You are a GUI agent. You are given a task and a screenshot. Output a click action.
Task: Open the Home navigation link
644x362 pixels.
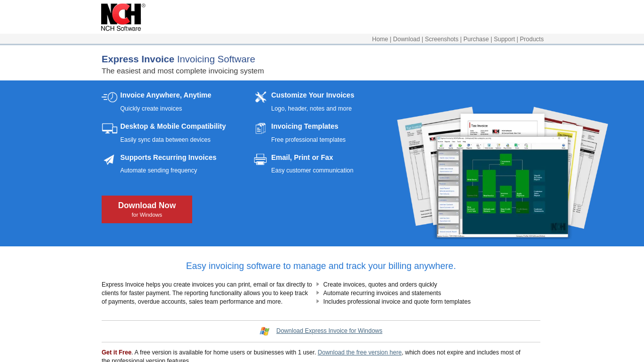[380, 39]
